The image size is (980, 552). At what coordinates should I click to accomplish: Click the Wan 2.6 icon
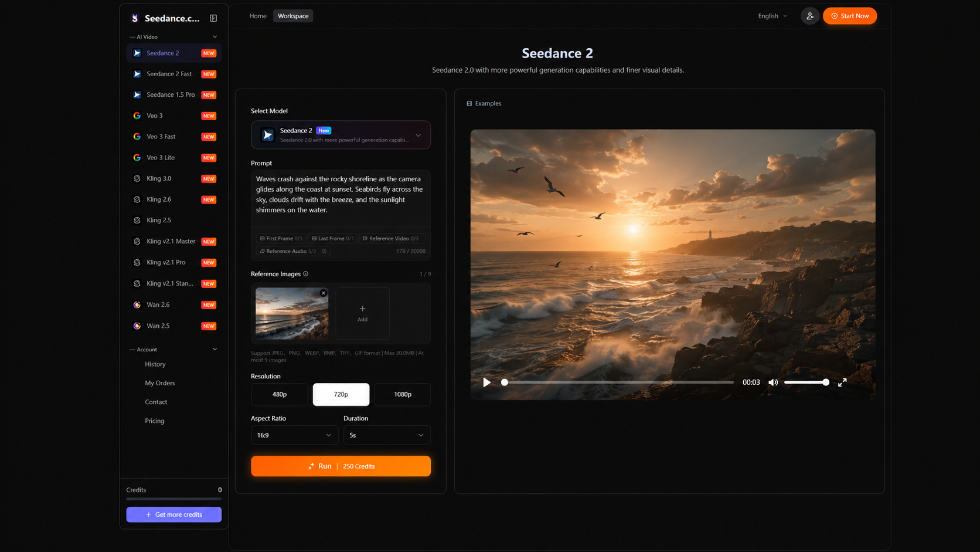click(x=137, y=305)
